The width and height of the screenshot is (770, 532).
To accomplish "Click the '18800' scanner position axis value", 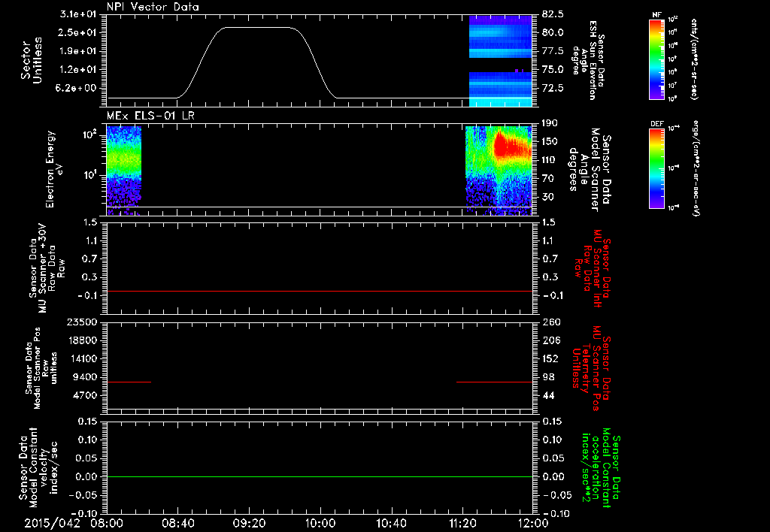I will click(83, 340).
